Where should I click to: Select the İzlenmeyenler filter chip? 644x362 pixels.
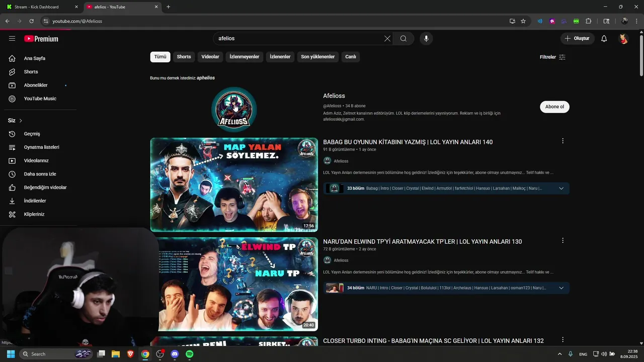(244, 57)
